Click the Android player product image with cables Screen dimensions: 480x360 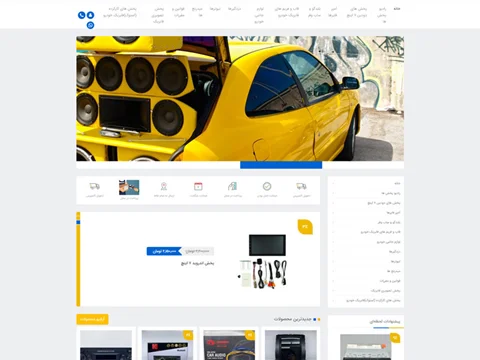[x=263, y=261]
